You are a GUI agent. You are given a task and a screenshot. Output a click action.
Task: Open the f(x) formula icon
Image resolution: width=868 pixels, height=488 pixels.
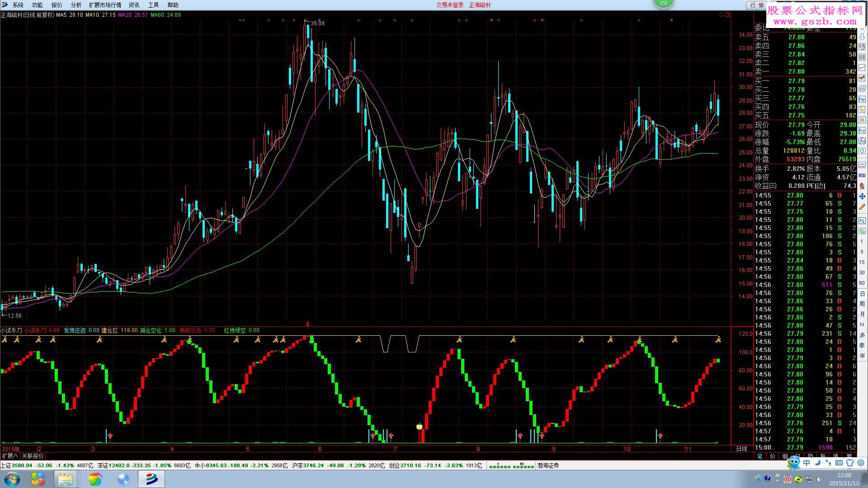coord(862,141)
